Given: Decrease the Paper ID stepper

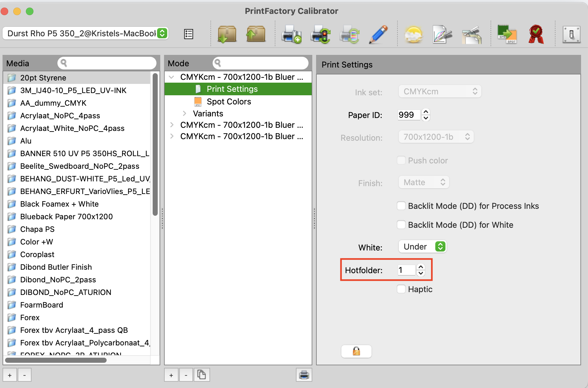Looking at the screenshot, I should (x=426, y=118).
